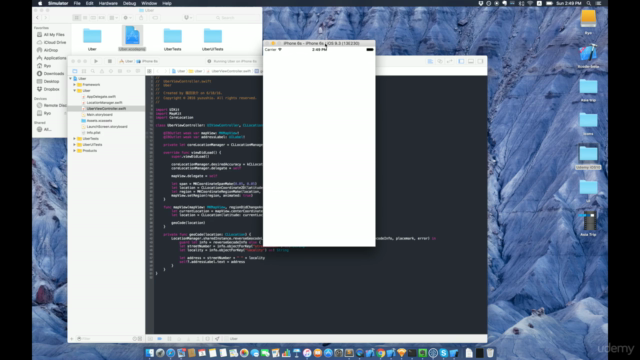Open the Issue navigator in Xcode

[x=102, y=71]
